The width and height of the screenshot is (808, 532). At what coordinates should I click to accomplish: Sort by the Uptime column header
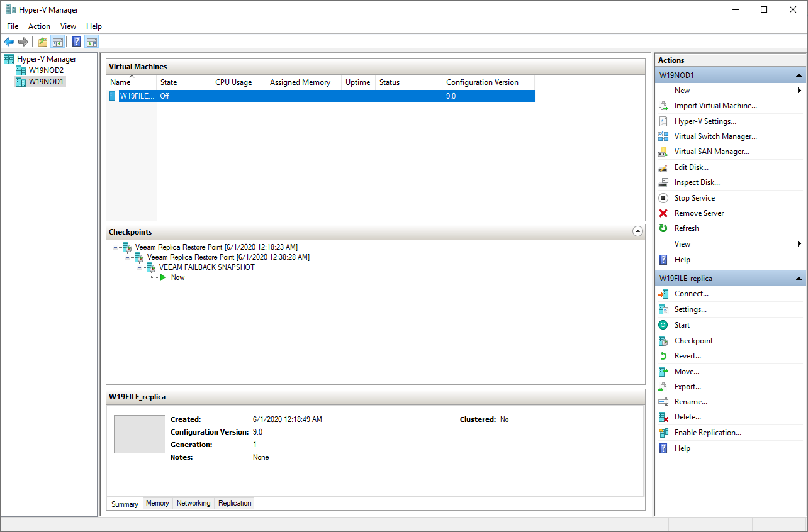tap(358, 82)
